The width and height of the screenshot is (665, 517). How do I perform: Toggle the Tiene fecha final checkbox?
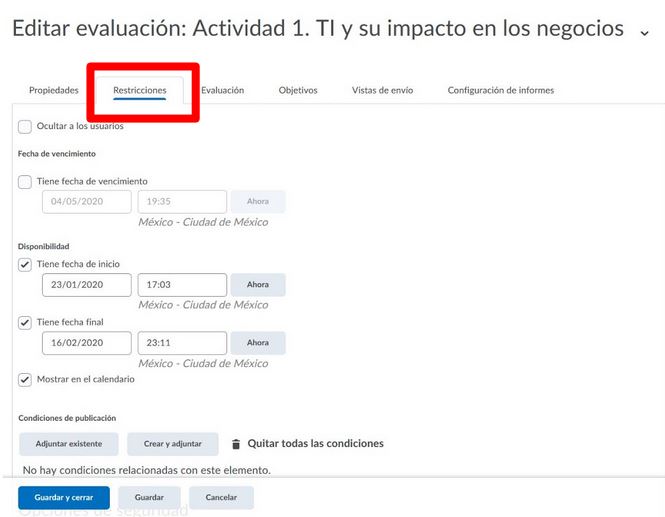(x=25, y=322)
